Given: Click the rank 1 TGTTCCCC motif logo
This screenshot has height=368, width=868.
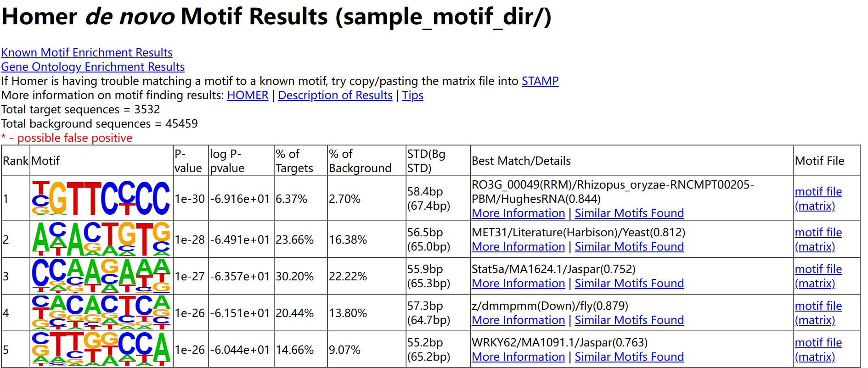Looking at the screenshot, I should click(101, 198).
